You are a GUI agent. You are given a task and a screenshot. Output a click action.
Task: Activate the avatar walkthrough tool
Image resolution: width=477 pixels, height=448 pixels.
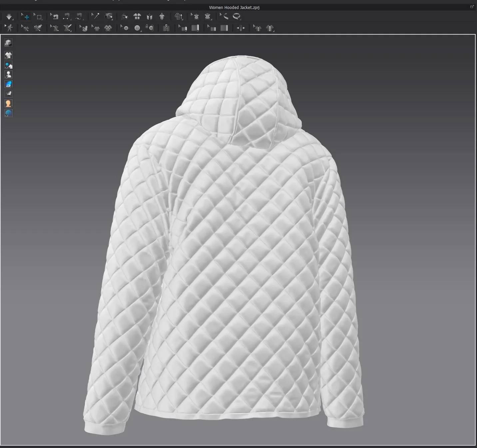(9, 28)
